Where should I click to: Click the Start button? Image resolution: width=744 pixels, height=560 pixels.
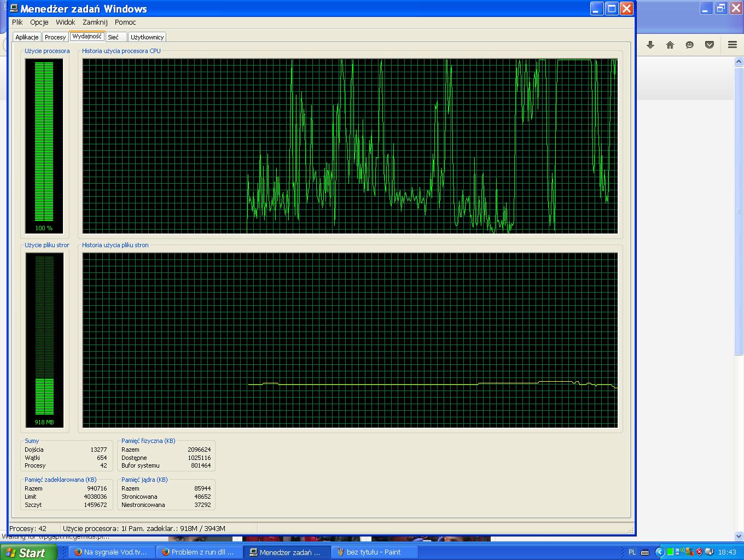click(27, 552)
